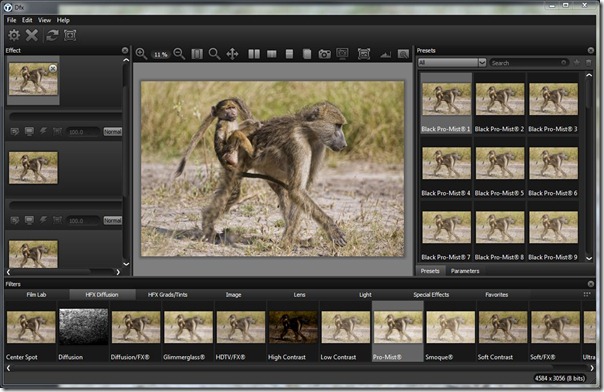
Task: Open the All category dropdown in Presets
Action: pos(452,62)
